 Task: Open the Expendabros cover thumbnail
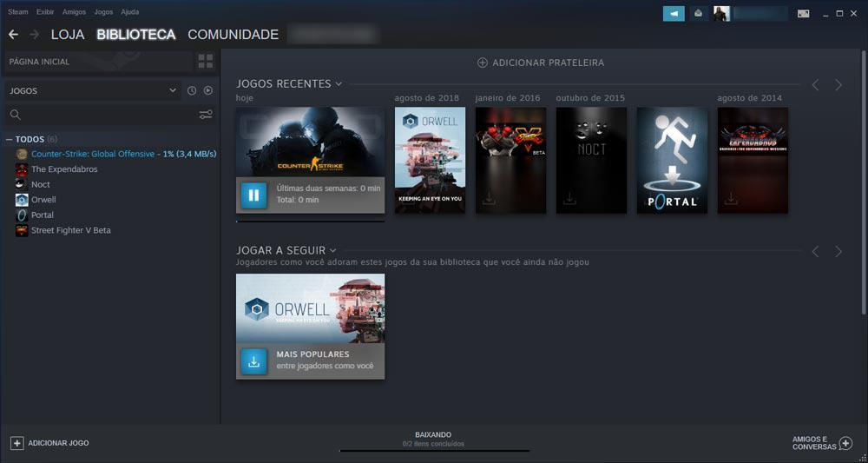[x=753, y=160]
